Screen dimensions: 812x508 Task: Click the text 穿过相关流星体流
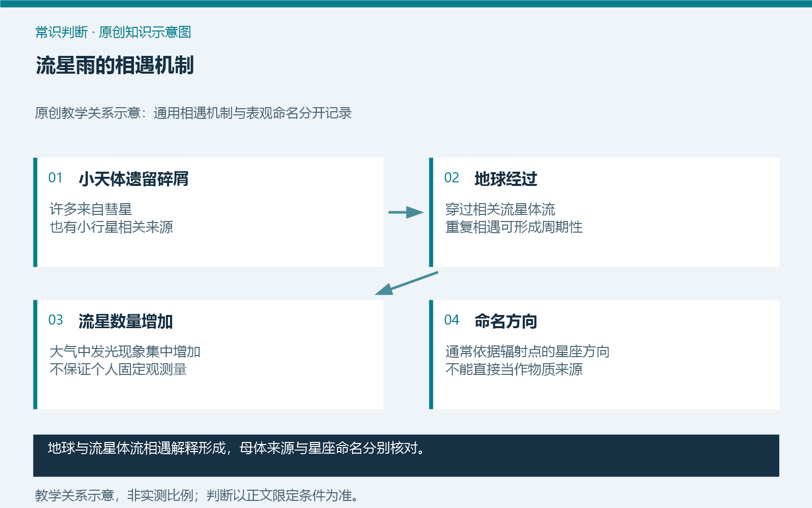coord(500,209)
